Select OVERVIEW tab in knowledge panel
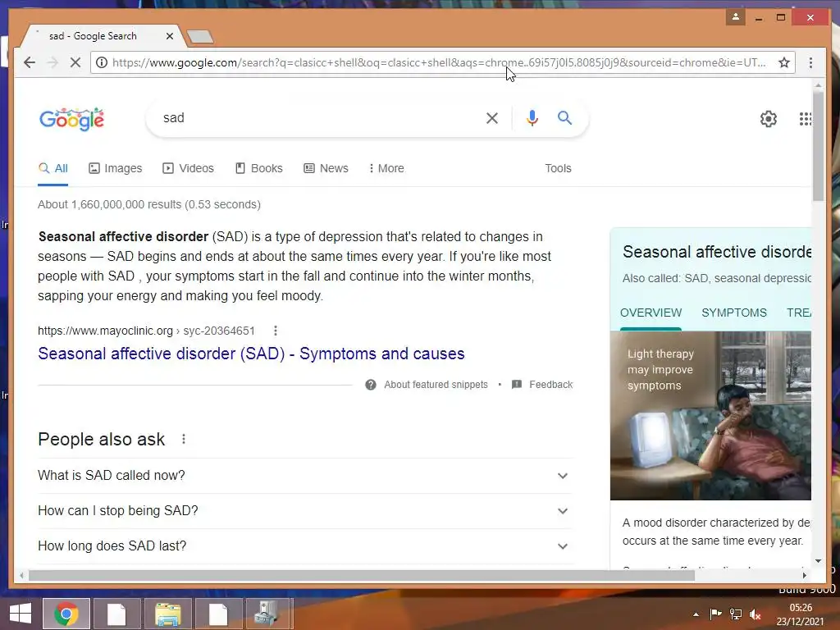840x630 pixels. tap(651, 313)
